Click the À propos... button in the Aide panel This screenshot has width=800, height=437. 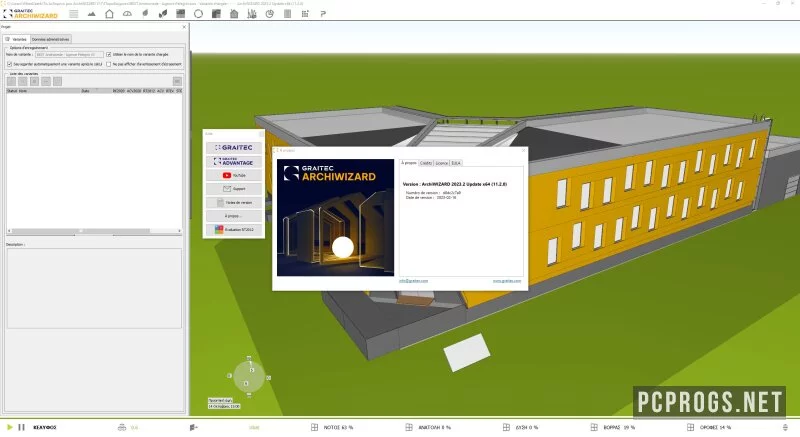click(x=234, y=216)
